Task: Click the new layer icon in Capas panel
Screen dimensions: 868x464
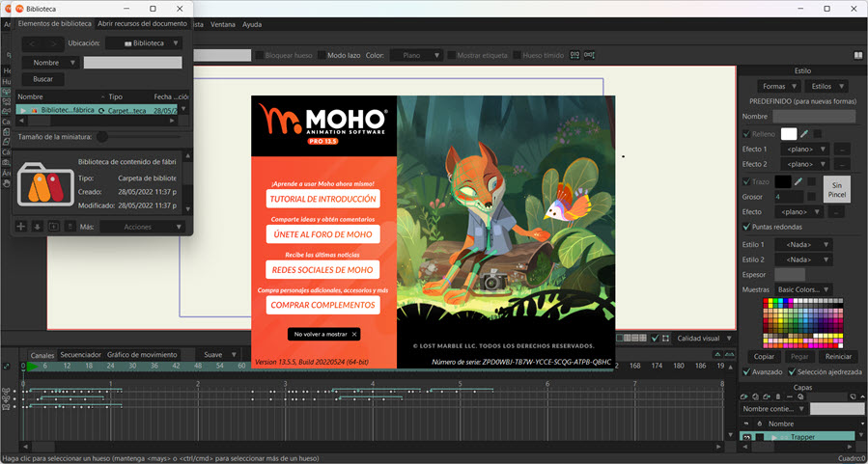Action: pyautogui.click(x=744, y=396)
